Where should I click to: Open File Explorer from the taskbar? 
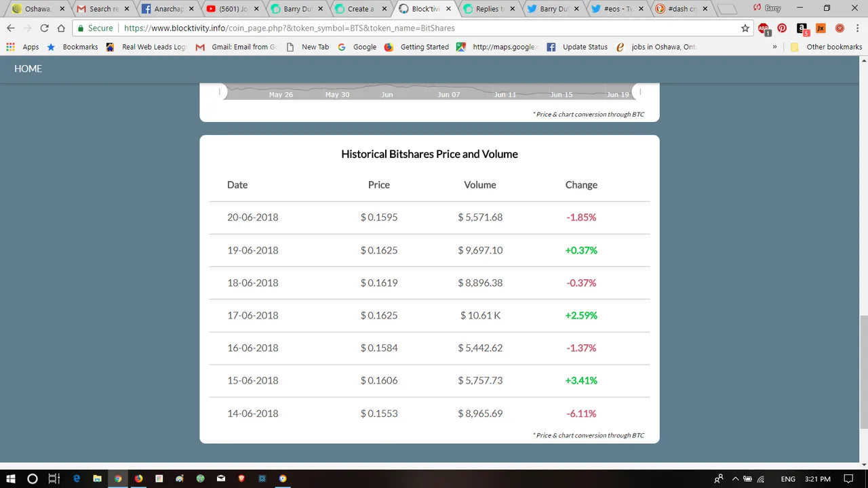tap(97, 479)
